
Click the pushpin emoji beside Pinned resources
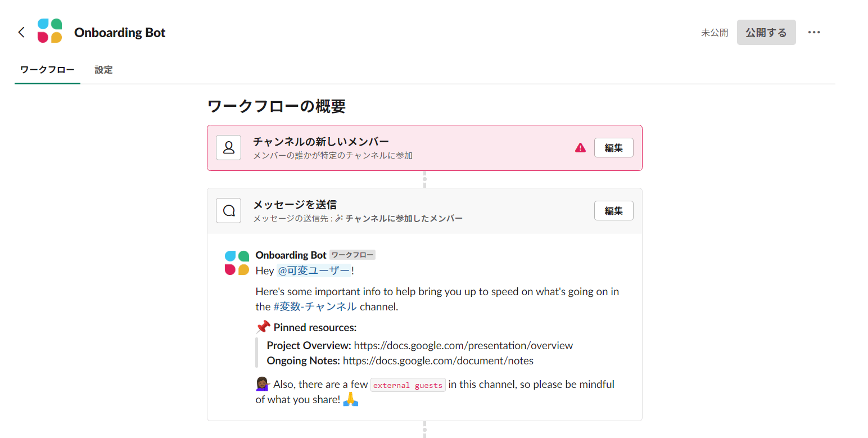tap(263, 327)
